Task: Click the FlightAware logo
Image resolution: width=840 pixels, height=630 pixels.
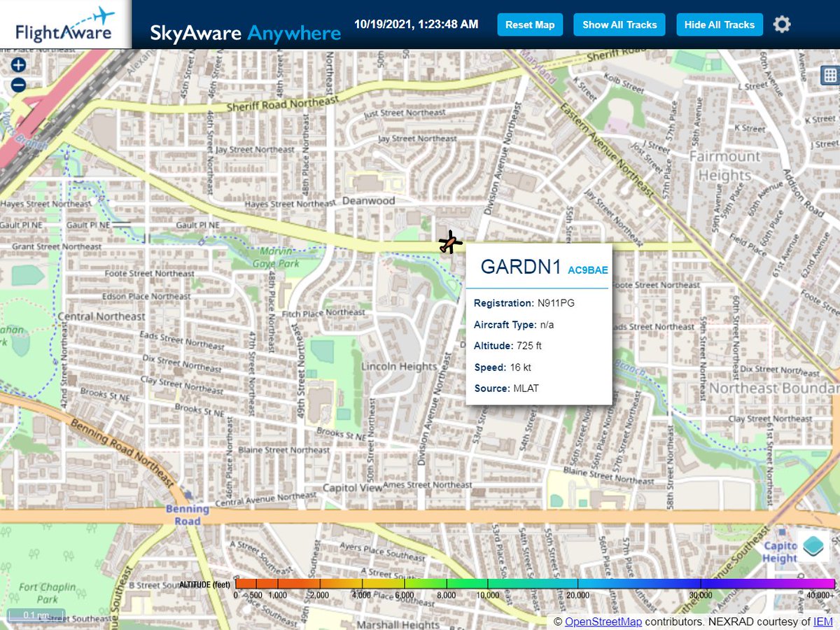Action: [65, 24]
